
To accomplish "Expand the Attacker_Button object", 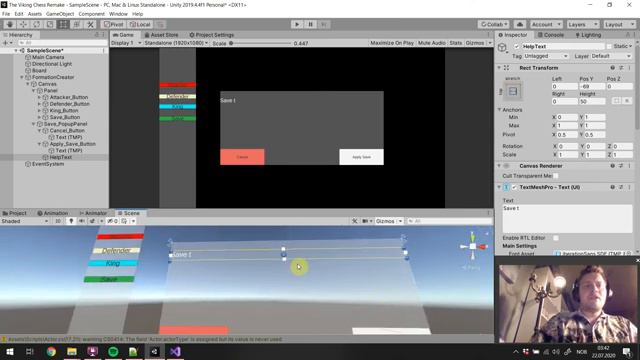I will (x=39, y=98).
